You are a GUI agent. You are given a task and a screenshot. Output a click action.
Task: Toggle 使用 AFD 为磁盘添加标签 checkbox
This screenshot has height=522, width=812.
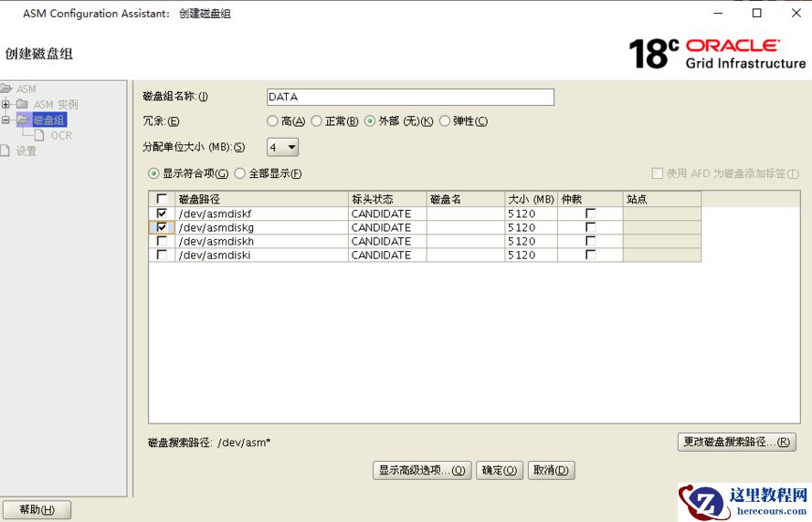657,173
